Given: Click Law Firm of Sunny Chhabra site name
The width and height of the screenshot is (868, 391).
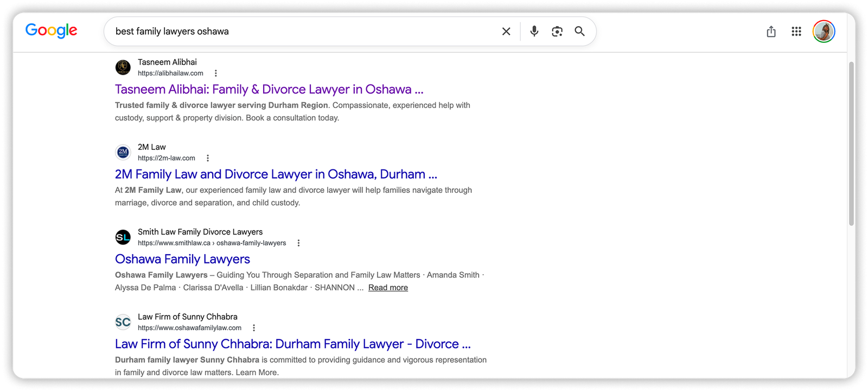Looking at the screenshot, I should tap(188, 317).
